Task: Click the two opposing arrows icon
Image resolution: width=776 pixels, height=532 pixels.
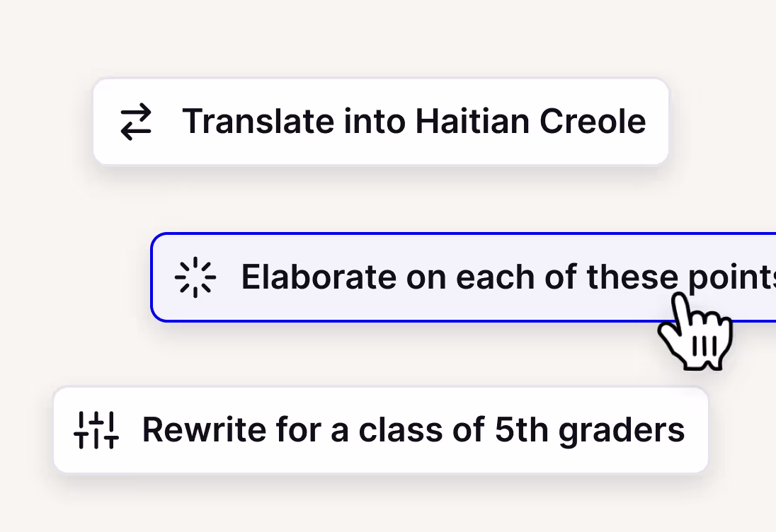Action: click(136, 122)
